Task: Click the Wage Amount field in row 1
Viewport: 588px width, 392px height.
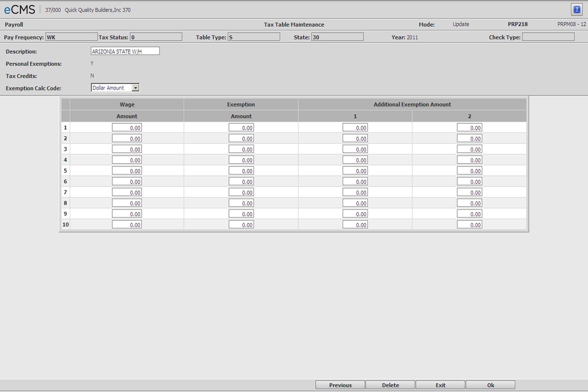Action: (127, 127)
